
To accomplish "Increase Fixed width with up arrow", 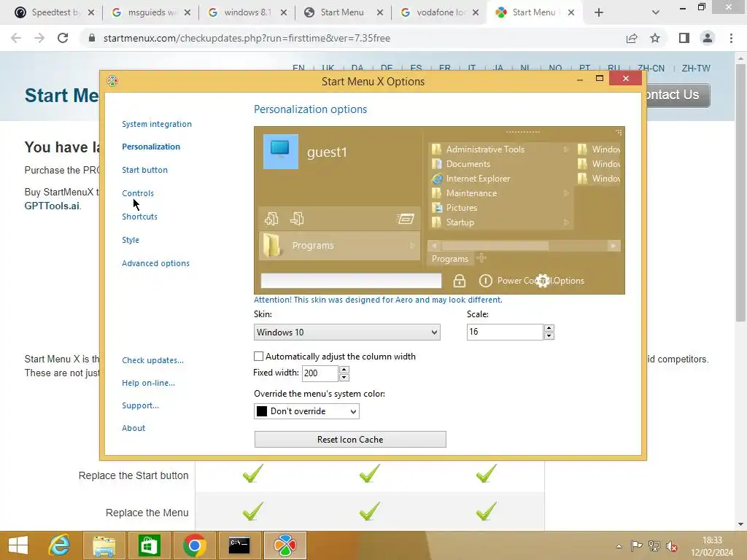I will (x=344, y=370).
